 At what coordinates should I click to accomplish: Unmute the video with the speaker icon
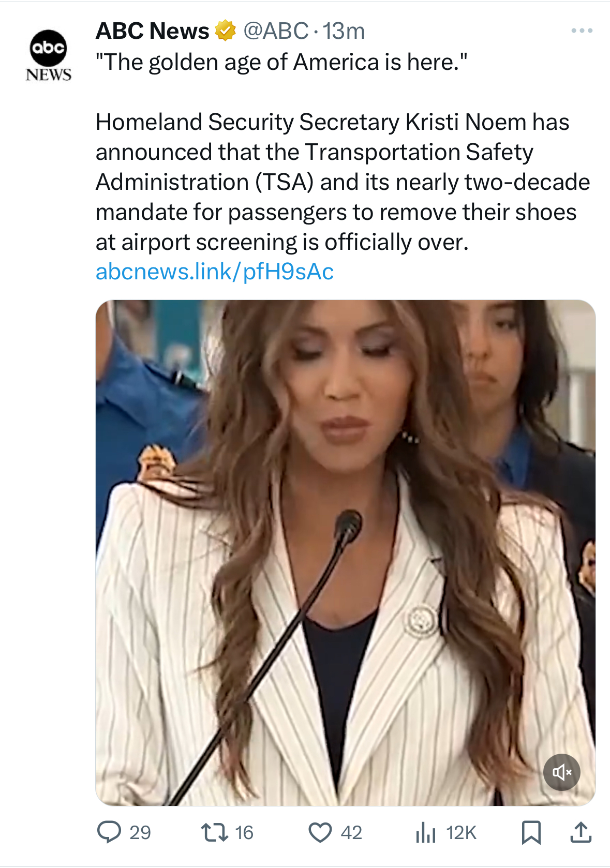562,772
